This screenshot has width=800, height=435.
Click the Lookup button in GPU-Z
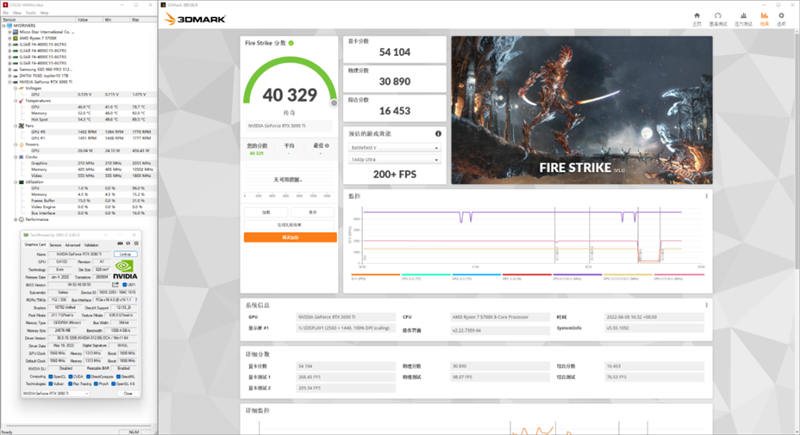126,254
